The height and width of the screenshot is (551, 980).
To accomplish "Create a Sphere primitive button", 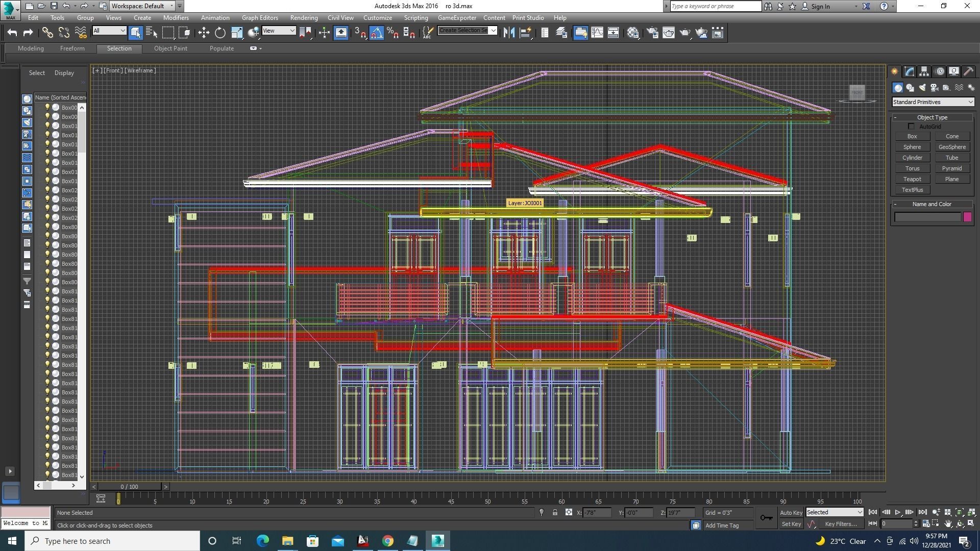I will click(x=912, y=147).
